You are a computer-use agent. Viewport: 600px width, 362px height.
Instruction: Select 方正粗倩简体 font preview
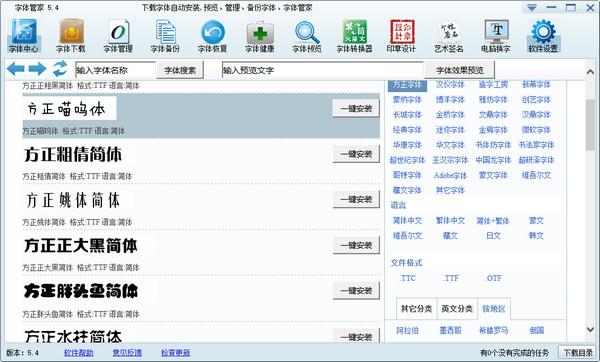tap(73, 154)
